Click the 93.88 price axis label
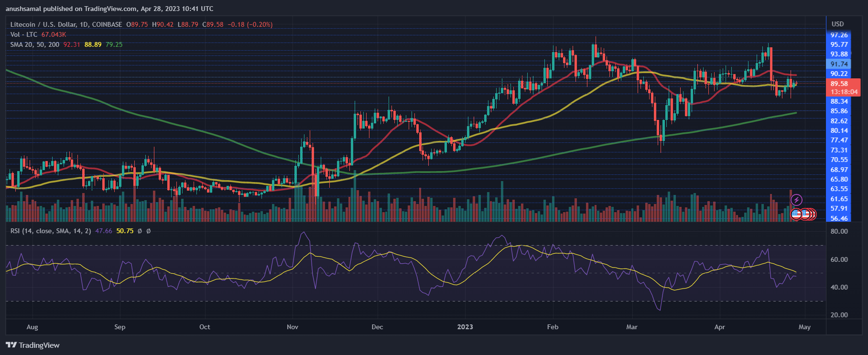868x355 pixels. (x=839, y=54)
